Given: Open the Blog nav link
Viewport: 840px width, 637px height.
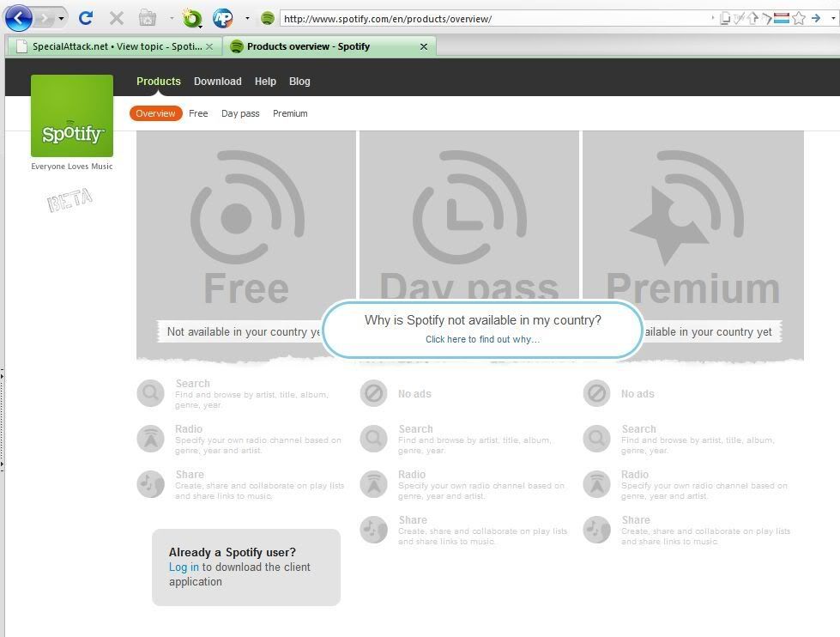Looking at the screenshot, I should click(299, 82).
